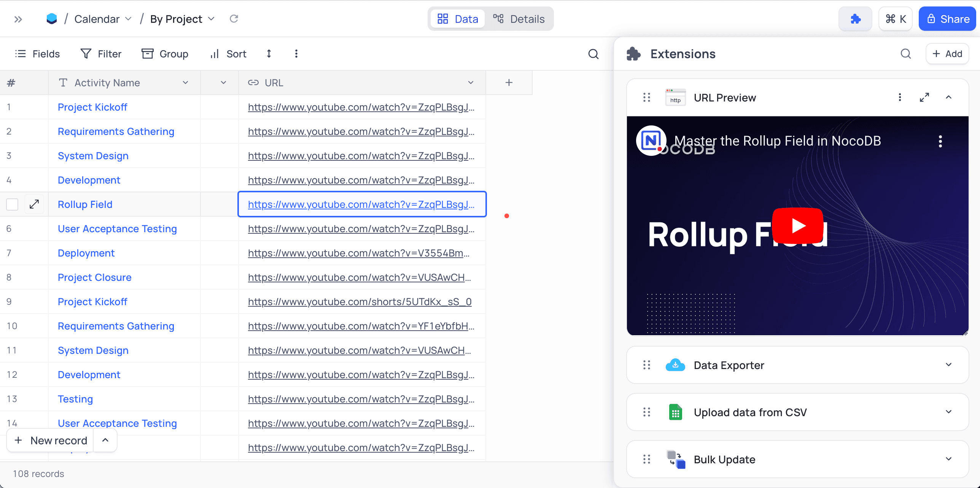Adjust row height from the toolbar

coord(269,54)
